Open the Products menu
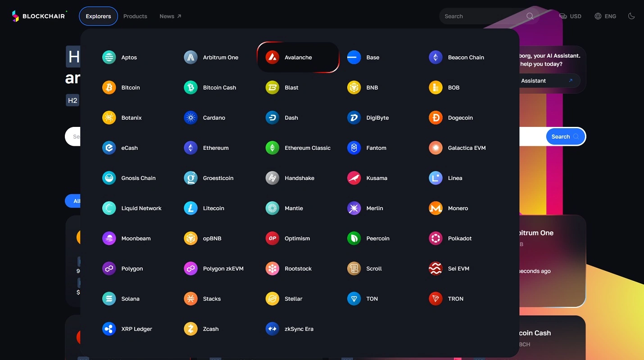Image resolution: width=644 pixels, height=360 pixels. pos(135,16)
